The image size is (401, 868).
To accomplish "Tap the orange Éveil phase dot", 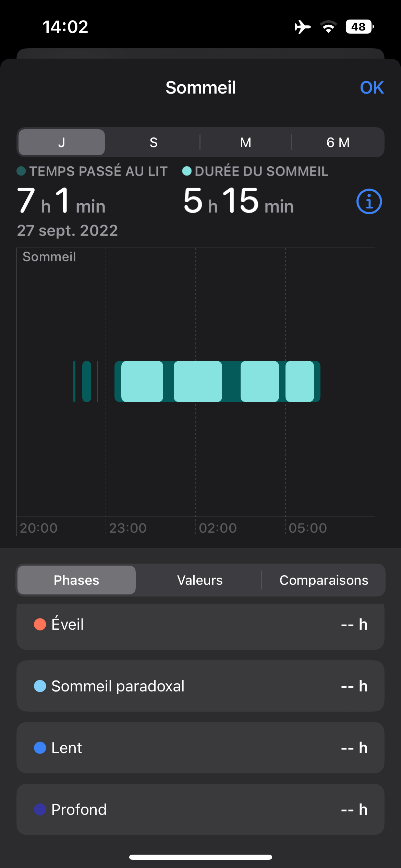I will click(x=40, y=624).
